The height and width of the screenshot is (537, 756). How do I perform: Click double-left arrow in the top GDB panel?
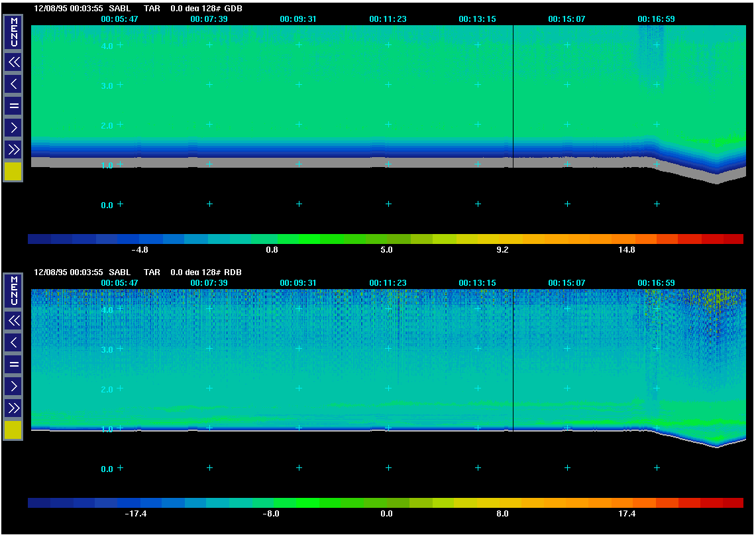point(13,62)
